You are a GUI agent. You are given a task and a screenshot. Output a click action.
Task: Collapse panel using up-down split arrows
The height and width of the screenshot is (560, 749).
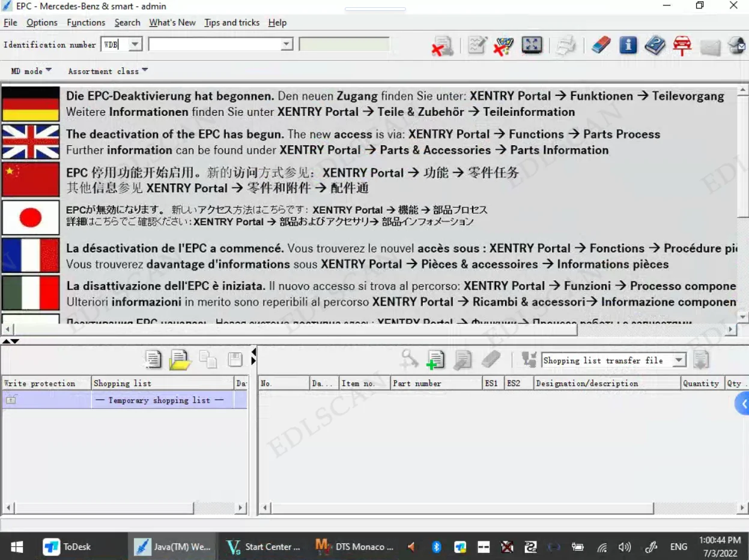[11, 341]
